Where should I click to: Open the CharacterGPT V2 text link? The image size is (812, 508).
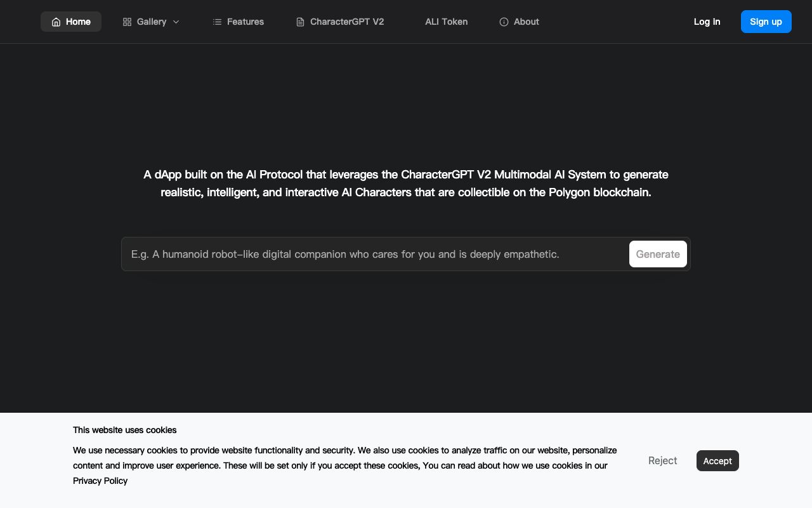[x=346, y=22]
